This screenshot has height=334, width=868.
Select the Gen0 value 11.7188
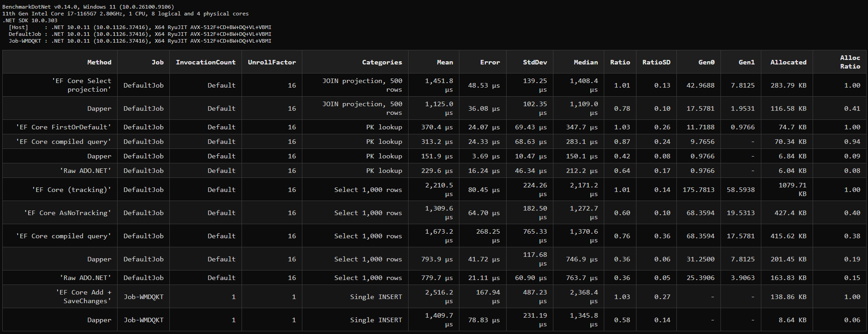coord(700,127)
